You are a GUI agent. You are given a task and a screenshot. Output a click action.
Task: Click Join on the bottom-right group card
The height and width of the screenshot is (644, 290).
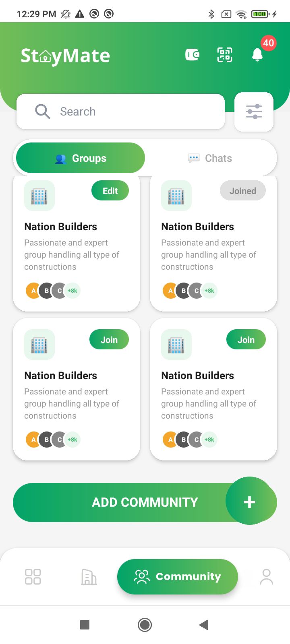(246, 340)
